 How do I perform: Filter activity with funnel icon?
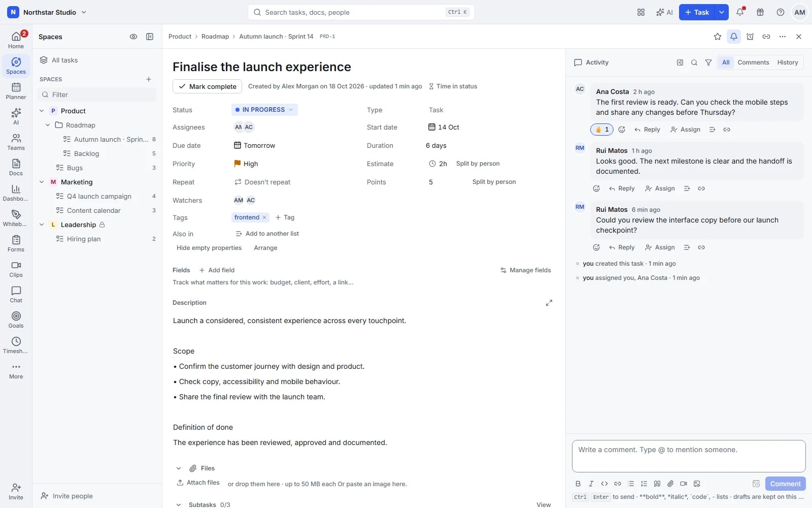(708, 62)
